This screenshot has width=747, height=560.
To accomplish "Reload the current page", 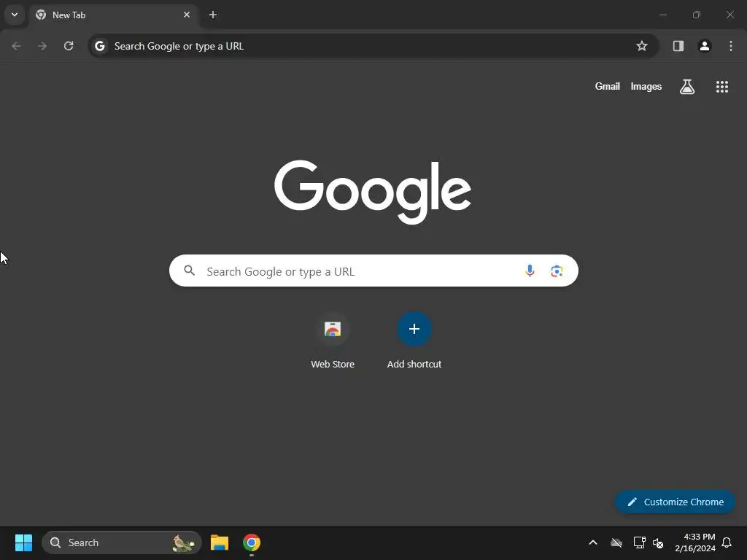I will click(x=69, y=46).
